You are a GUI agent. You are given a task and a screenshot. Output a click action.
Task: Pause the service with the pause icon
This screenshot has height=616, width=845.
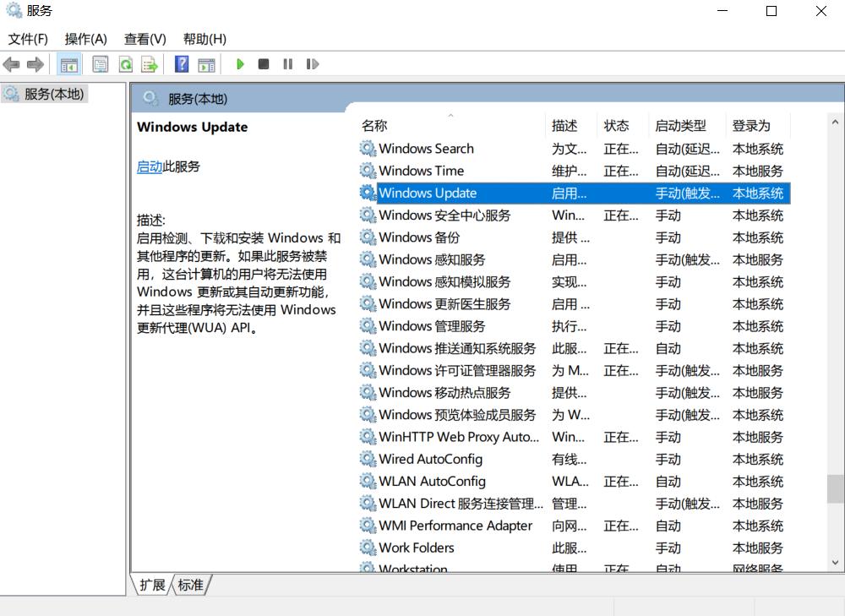[x=286, y=63]
